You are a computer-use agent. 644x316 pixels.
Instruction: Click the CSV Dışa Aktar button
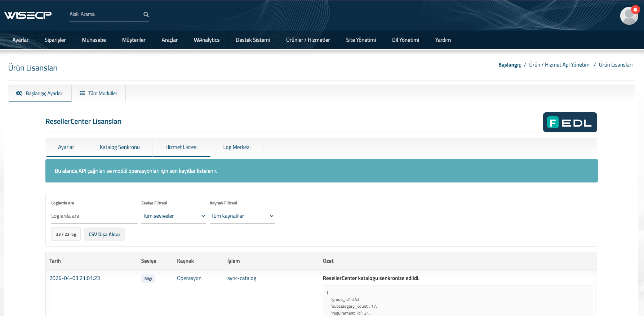[104, 234]
